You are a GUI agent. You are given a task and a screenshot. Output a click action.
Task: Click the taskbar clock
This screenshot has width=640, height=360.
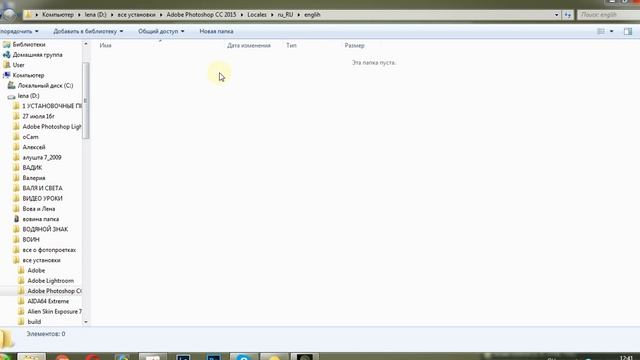point(626,358)
